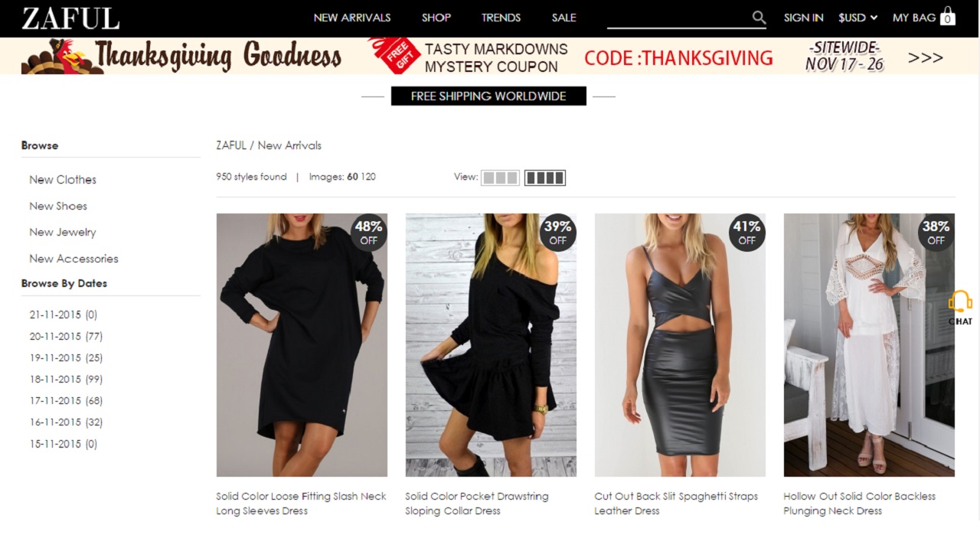The width and height of the screenshot is (980, 551).
Task: Click the FREE GIFT tag icon
Action: click(x=394, y=56)
